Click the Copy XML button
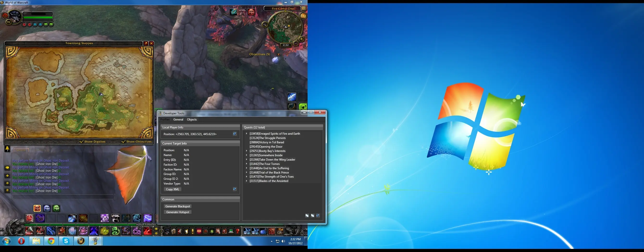Image resolution: width=644 pixels, height=252 pixels. point(173,189)
